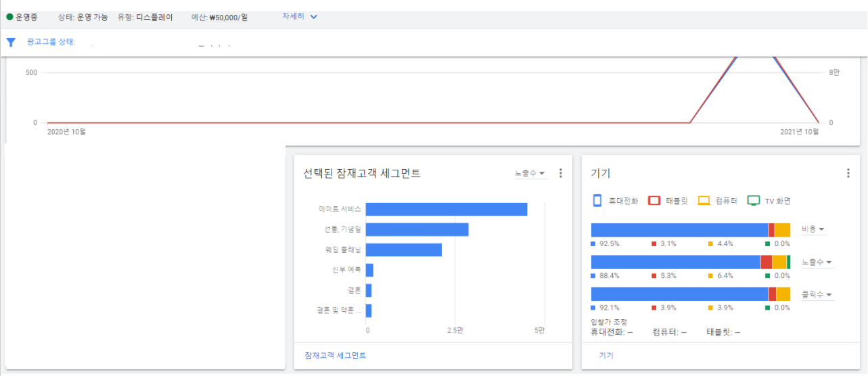Open the 기기 link at card bottom
Screen dimensions: 868x376
click(606, 355)
